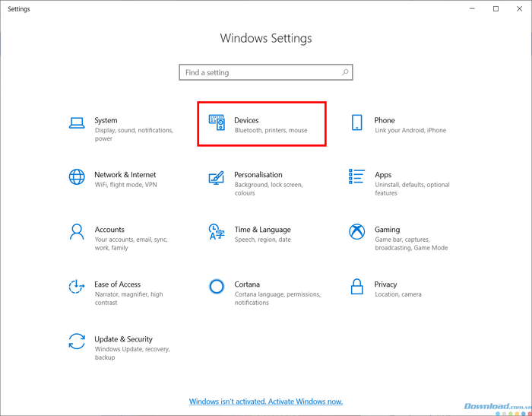The image size is (532, 416).
Task: Click the System laptop icon
Action: click(x=77, y=123)
